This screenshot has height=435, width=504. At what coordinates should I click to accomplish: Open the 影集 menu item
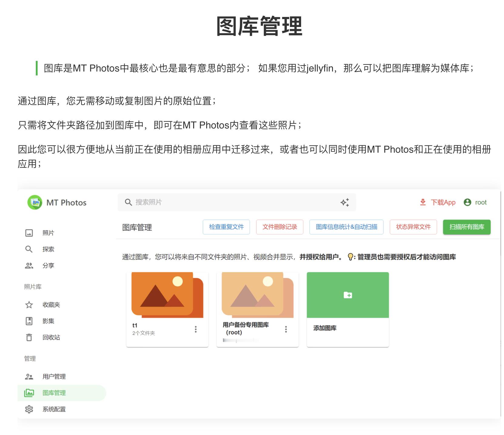(x=62, y=321)
